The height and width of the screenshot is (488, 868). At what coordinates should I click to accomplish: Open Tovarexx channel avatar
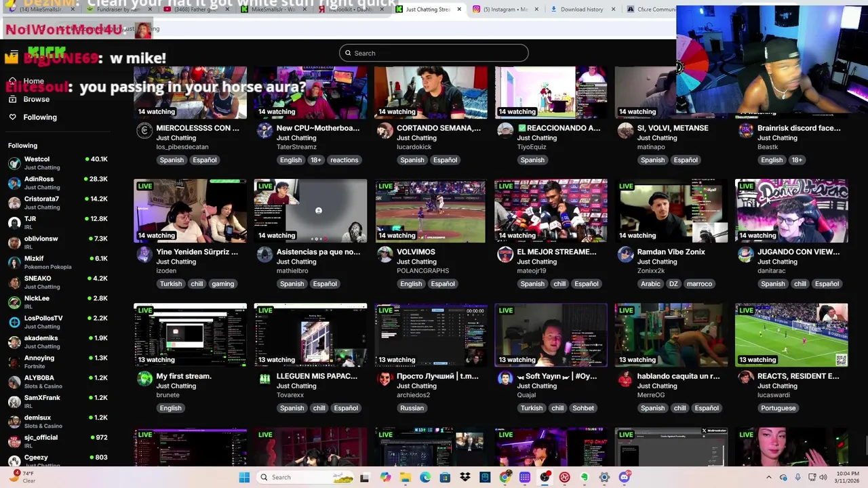264,379
